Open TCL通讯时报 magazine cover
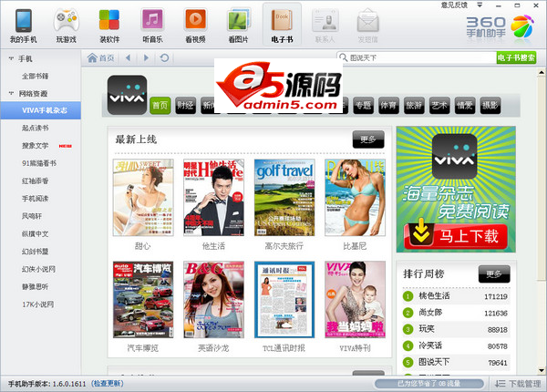The width and height of the screenshot is (547, 392). click(284, 300)
